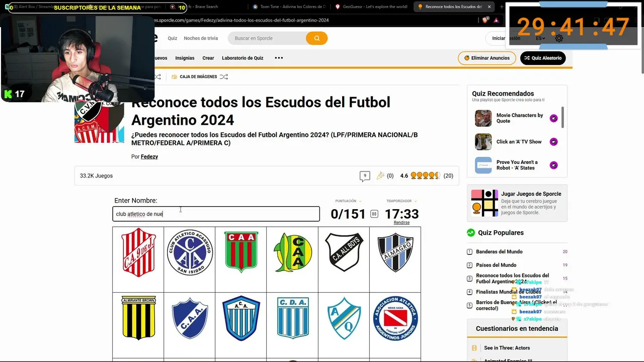The height and width of the screenshot is (362, 644).
Task: Click the recommended quizzes scrollbar
Action: [x=562, y=117]
